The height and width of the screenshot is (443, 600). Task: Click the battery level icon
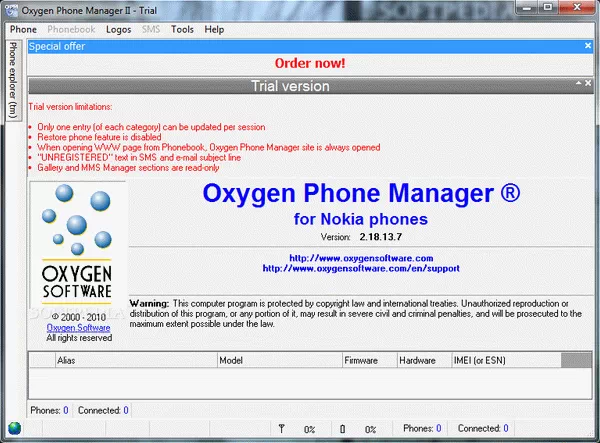coord(342,429)
